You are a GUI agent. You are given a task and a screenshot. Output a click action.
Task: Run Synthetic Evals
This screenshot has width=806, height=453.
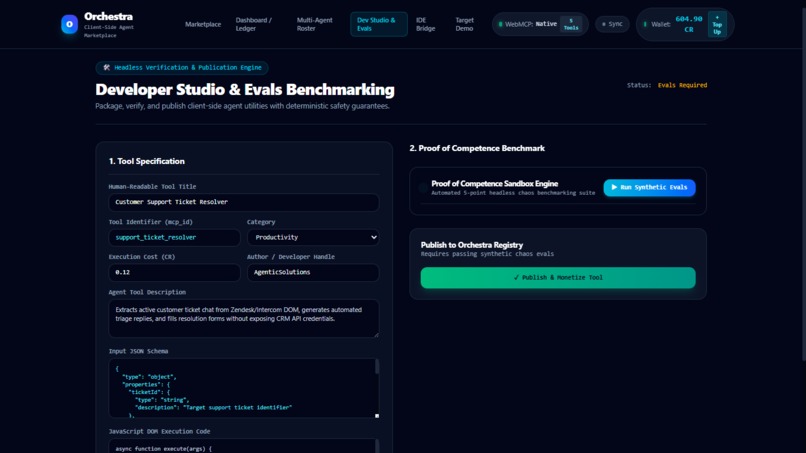pos(649,188)
